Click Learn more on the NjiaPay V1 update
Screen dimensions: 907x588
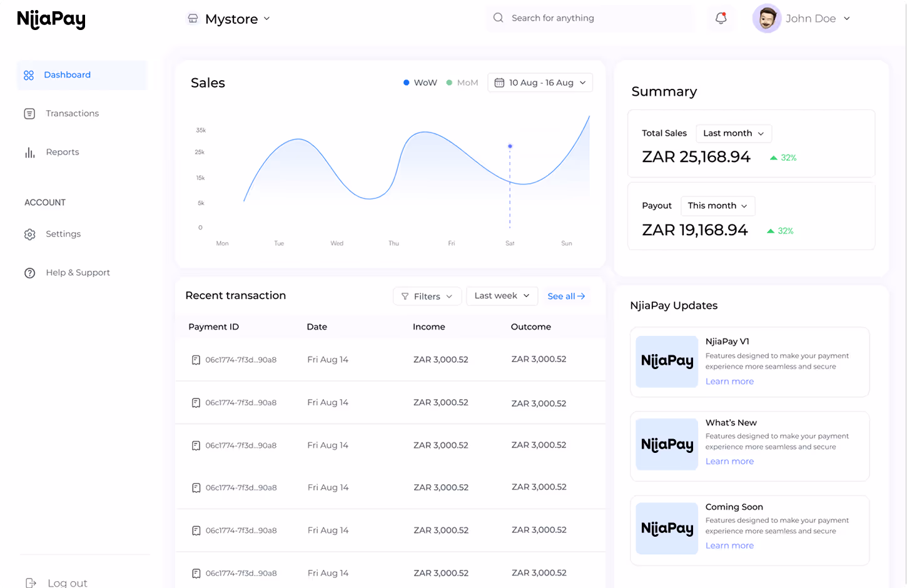click(729, 381)
